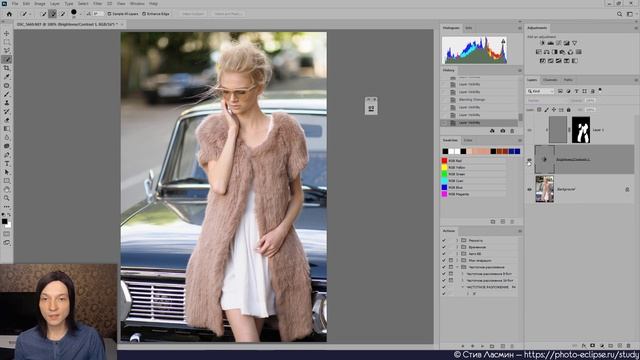Select the Eyedropper tool
Screen dimensions: 640x360
[7, 77]
